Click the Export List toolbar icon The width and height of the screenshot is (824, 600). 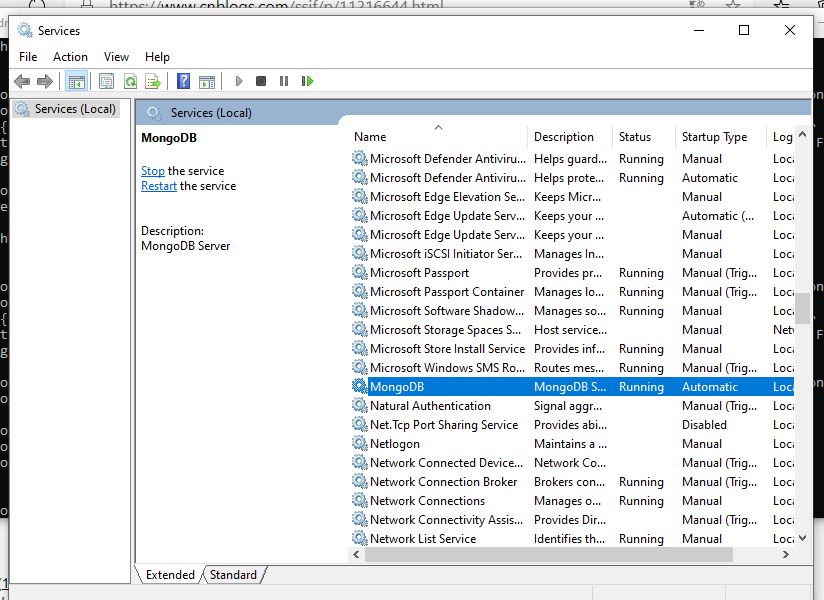coord(153,81)
